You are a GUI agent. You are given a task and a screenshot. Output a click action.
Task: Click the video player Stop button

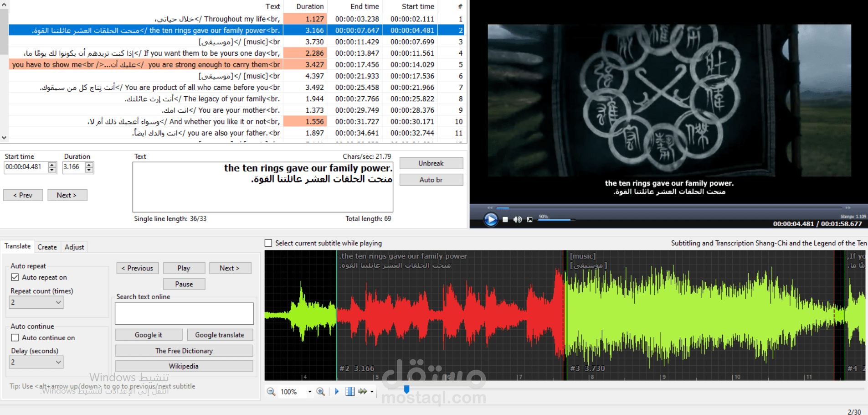(x=505, y=220)
